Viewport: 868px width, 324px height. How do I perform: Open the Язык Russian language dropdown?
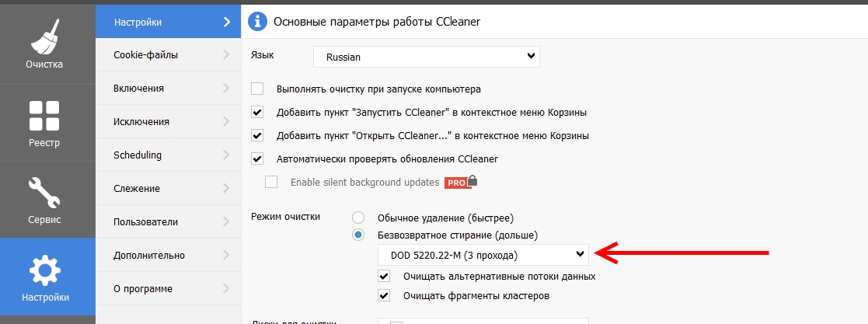coord(427,57)
